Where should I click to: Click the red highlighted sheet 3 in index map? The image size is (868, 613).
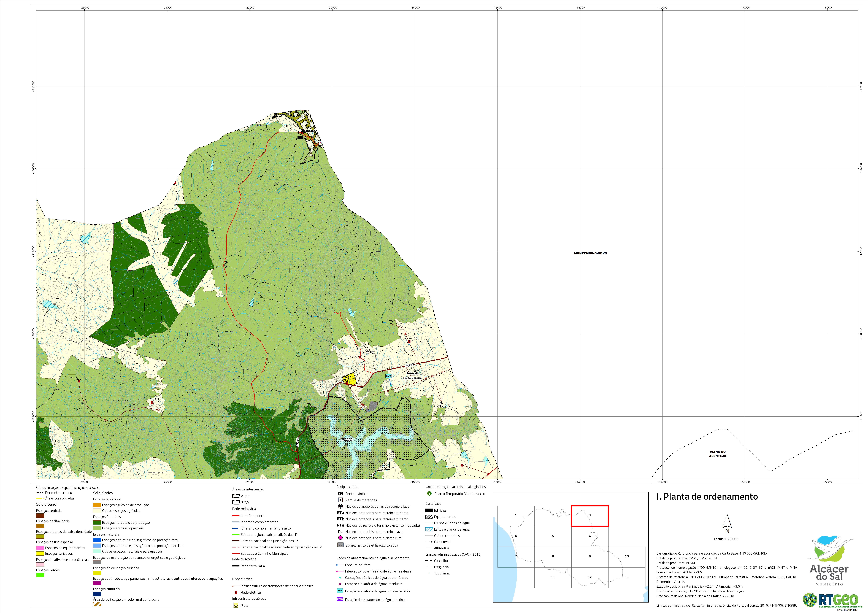pos(590,516)
